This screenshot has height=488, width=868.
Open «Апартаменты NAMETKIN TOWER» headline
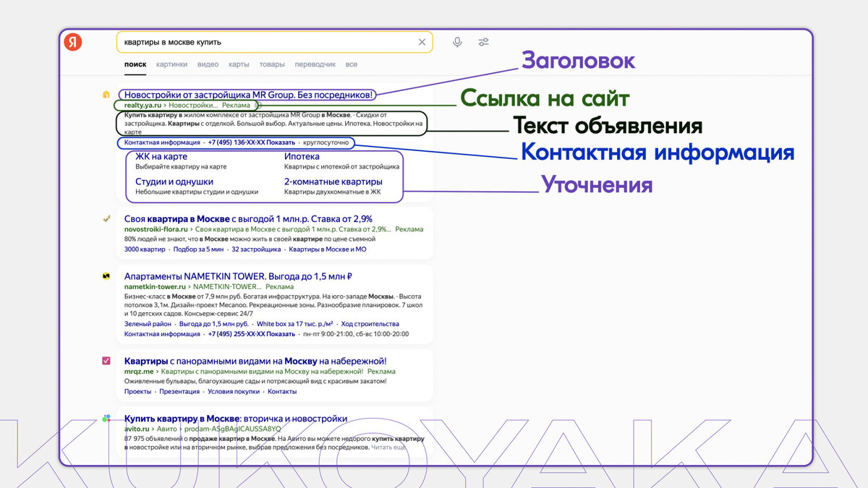point(238,276)
